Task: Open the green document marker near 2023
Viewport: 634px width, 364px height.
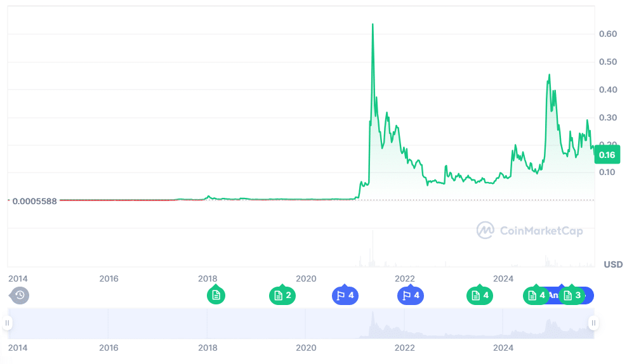Action: [x=480, y=295]
